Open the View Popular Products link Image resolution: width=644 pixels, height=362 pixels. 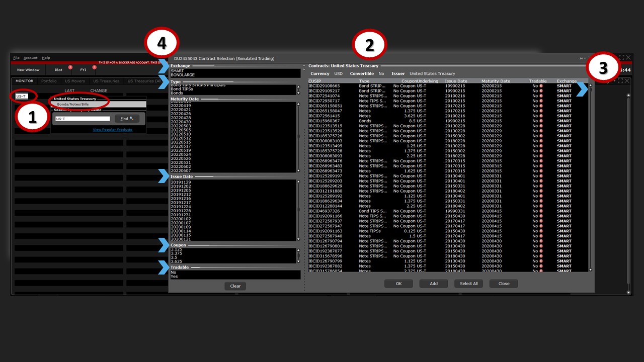pos(112,130)
